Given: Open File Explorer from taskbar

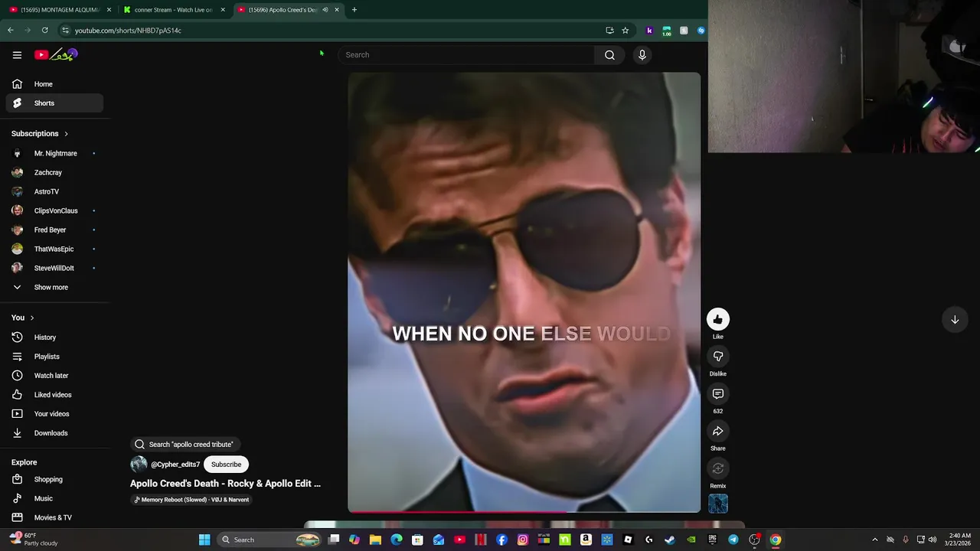Looking at the screenshot, I should point(375,540).
